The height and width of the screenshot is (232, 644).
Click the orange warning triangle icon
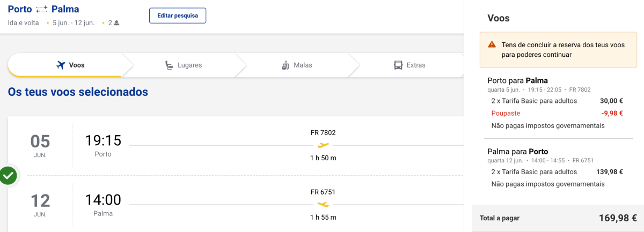pos(492,45)
